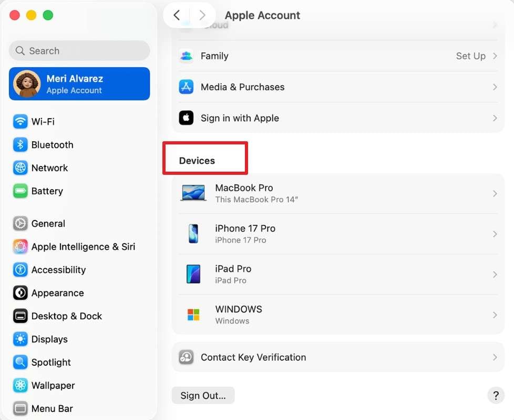This screenshot has width=514, height=420.
Task: Click the Network globe icon
Action: (x=20, y=167)
